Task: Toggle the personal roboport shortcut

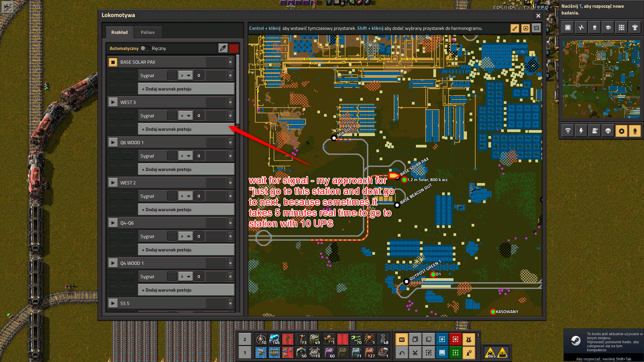Action: pos(469,339)
